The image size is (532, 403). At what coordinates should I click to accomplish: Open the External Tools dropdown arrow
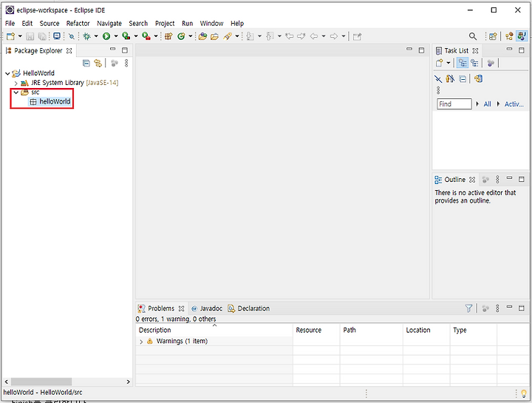coord(156,36)
